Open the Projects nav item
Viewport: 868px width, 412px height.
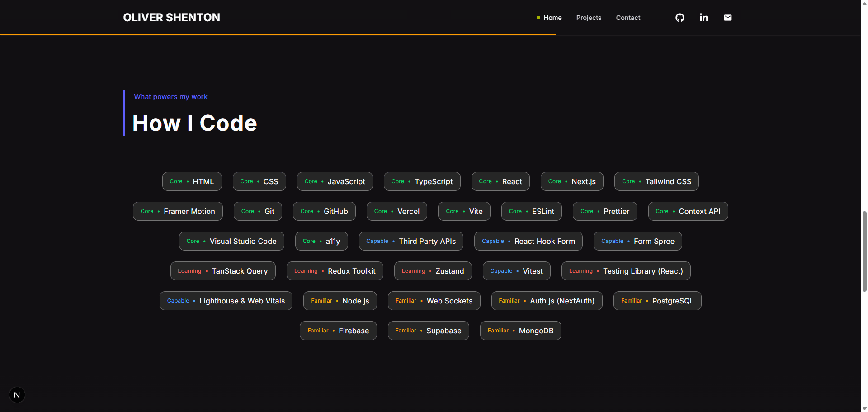pos(589,18)
